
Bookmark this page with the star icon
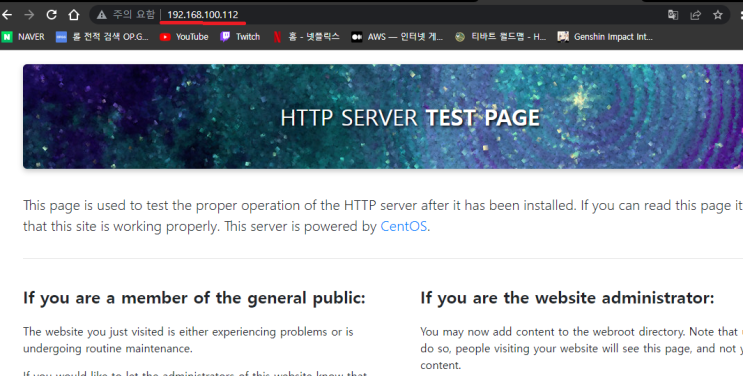point(718,15)
